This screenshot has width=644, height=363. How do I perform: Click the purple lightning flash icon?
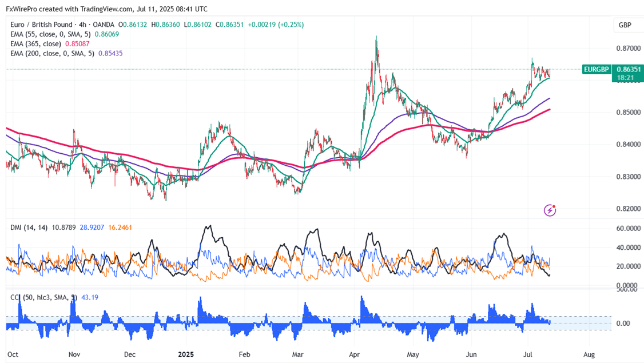(550, 210)
